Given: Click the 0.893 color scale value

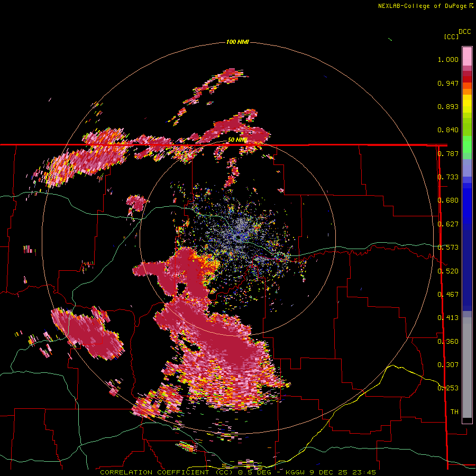Looking at the screenshot, I should [448, 106].
